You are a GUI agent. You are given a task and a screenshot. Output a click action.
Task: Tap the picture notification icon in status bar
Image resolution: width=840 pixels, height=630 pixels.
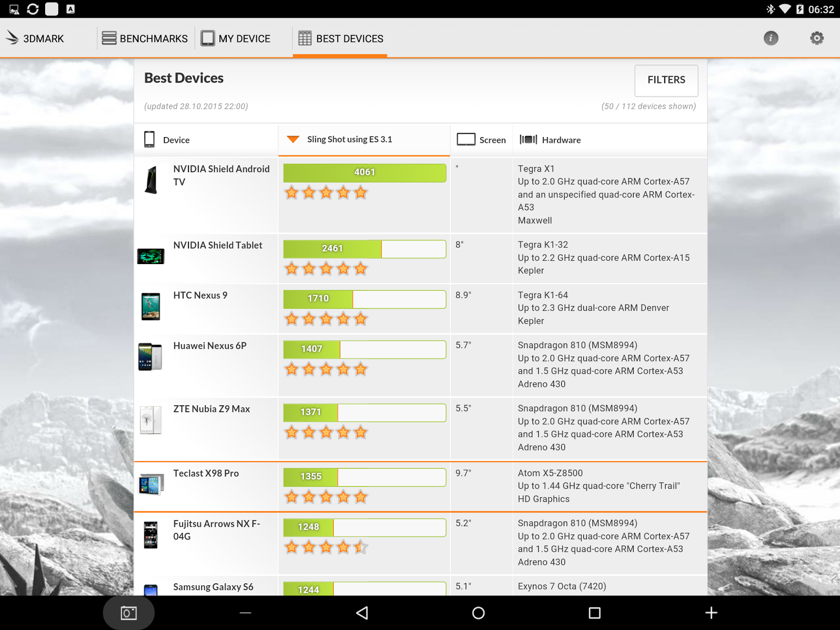click(x=15, y=9)
